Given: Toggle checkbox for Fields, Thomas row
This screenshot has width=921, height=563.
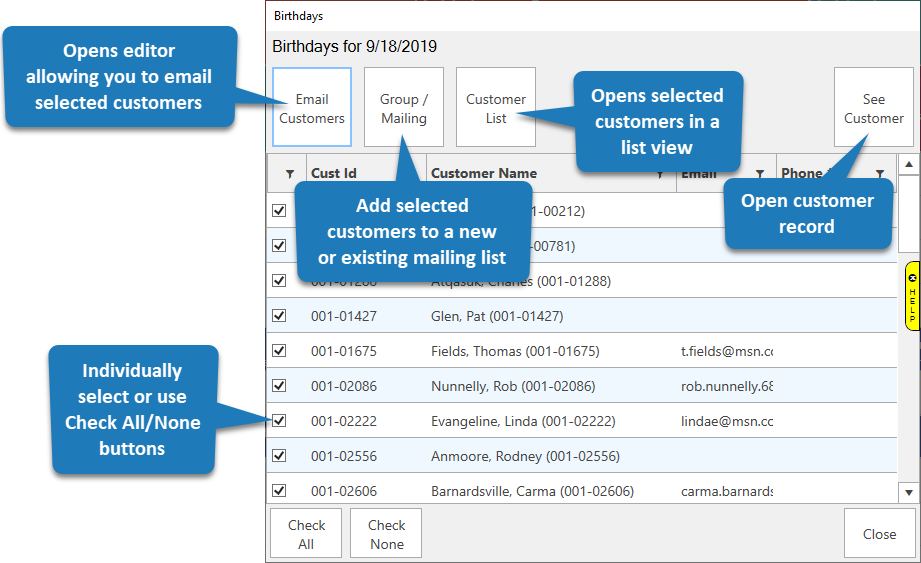Looking at the screenshot, I should pos(279,351).
